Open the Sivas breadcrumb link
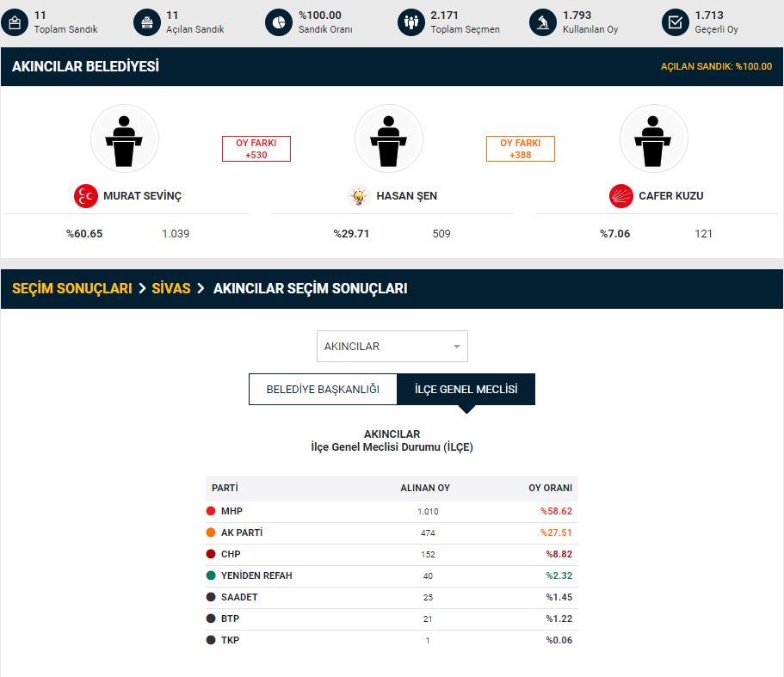The image size is (784, 677). [170, 289]
